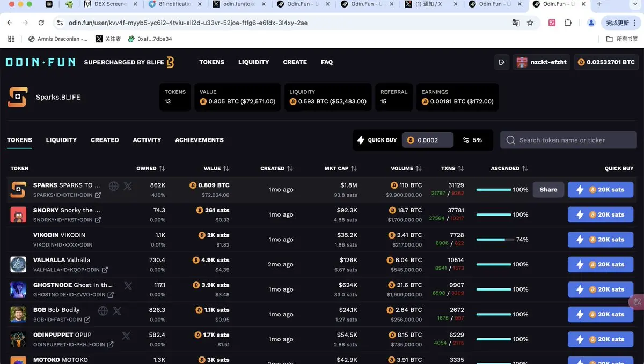This screenshot has height=364, width=644.
Task: Sort table by TXNS column
Action: point(452,168)
